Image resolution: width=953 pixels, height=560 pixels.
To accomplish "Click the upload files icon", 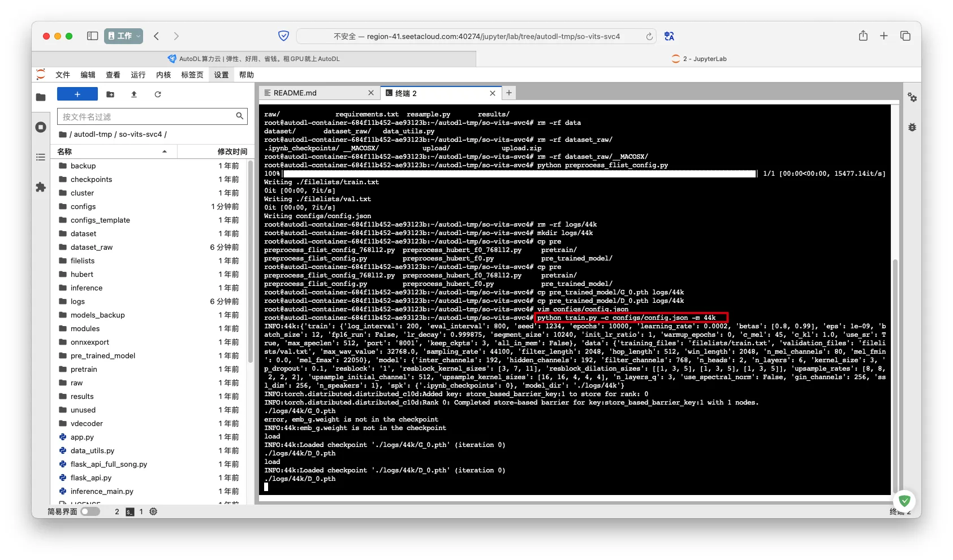I will pyautogui.click(x=134, y=94).
